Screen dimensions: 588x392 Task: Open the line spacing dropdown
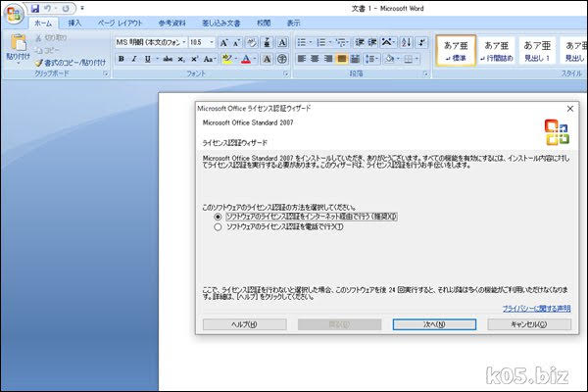coord(371,59)
